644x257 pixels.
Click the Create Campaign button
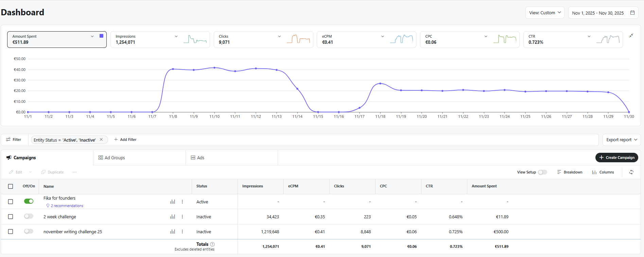(616, 158)
